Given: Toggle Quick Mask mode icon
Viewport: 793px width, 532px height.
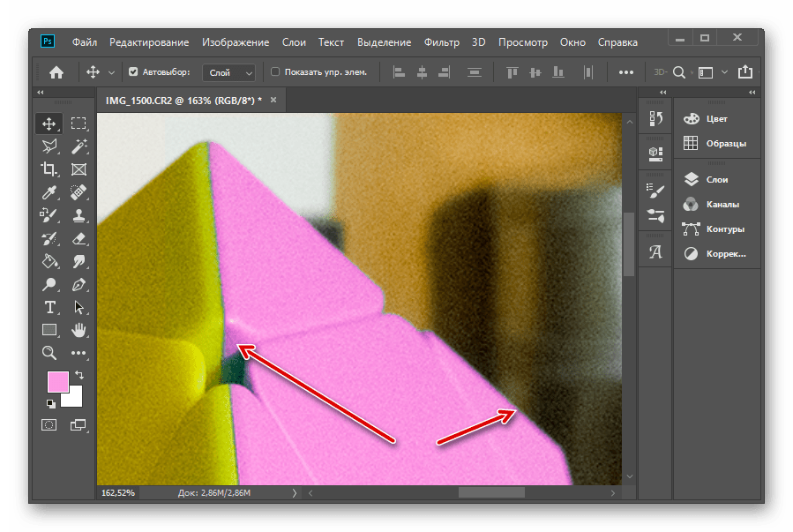Looking at the screenshot, I should point(49,425).
